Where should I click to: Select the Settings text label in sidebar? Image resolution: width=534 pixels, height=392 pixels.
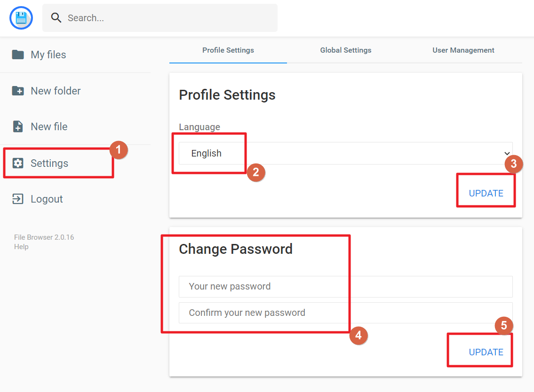pos(49,163)
